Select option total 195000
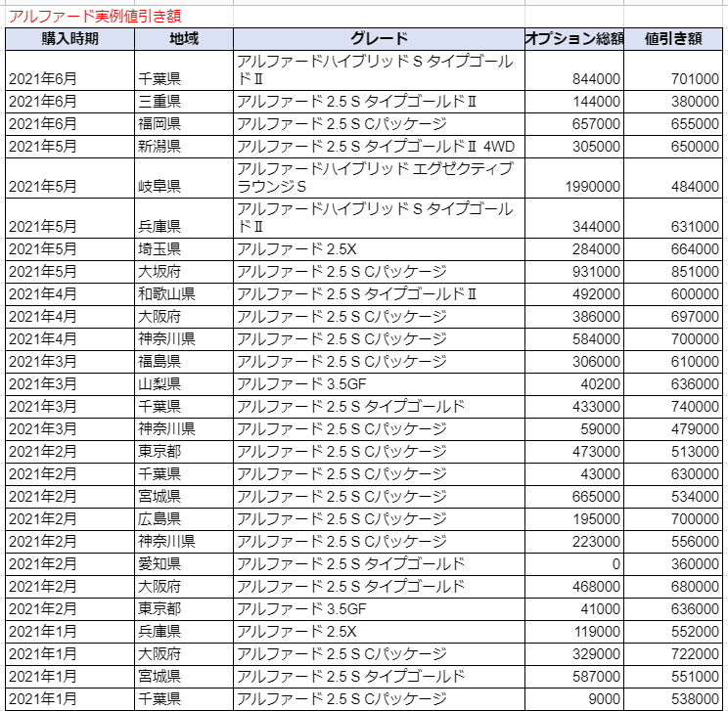The width and height of the screenshot is (728, 711). (x=574, y=519)
